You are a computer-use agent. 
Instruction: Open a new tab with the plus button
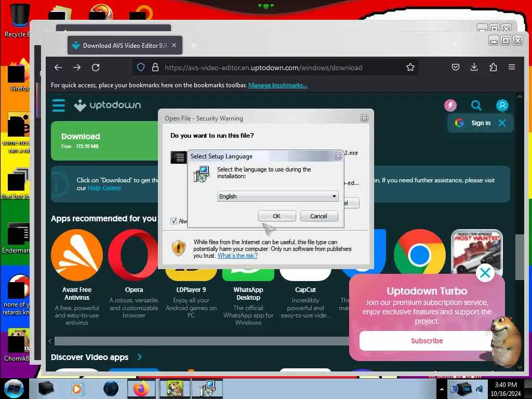tap(194, 46)
